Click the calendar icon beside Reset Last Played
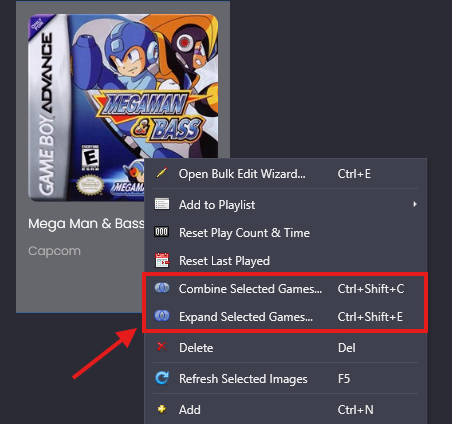Image resolution: width=452 pixels, height=424 pixels. [162, 260]
